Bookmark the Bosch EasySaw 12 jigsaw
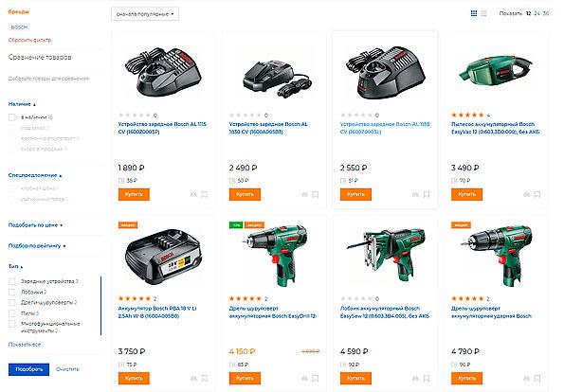The width and height of the screenshot is (564, 392). (x=427, y=378)
